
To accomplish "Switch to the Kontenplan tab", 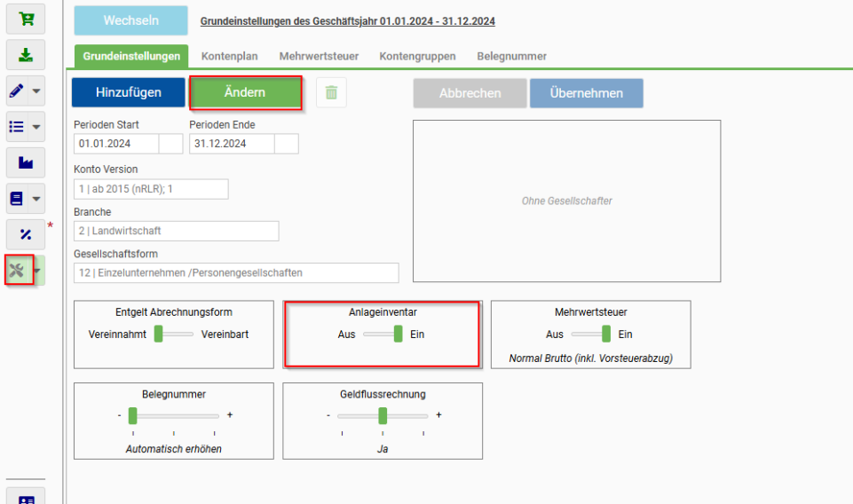I will pyautogui.click(x=230, y=56).
